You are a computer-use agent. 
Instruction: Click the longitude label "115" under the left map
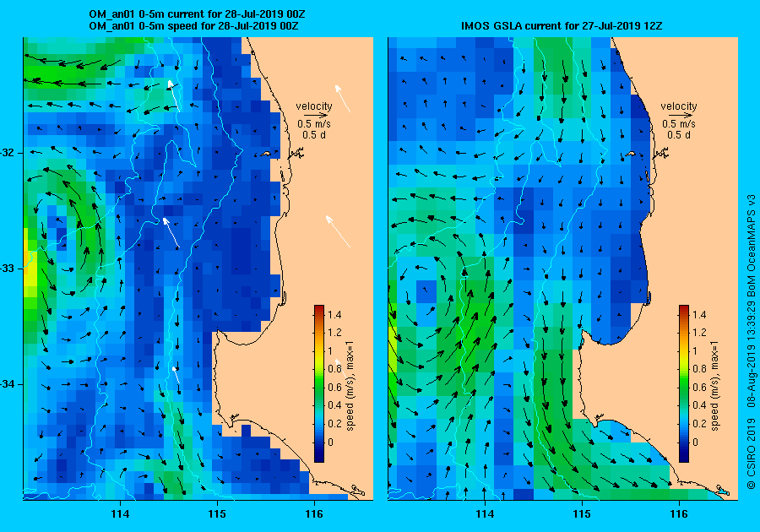[217, 514]
